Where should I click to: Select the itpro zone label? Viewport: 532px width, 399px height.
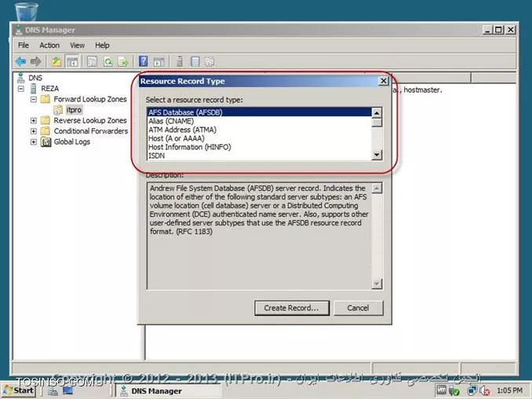click(74, 110)
